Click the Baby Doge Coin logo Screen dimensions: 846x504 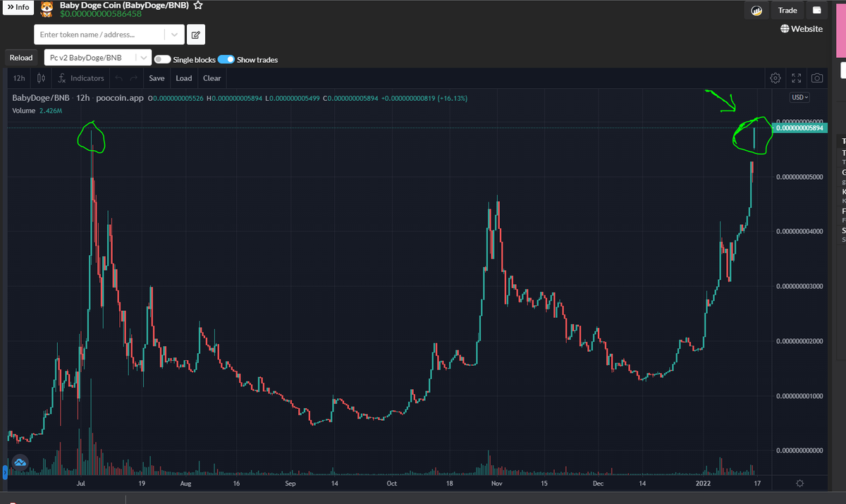pos(47,8)
